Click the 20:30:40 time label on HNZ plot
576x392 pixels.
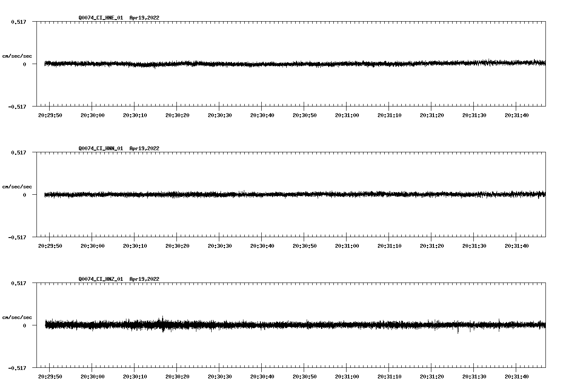(262, 377)
